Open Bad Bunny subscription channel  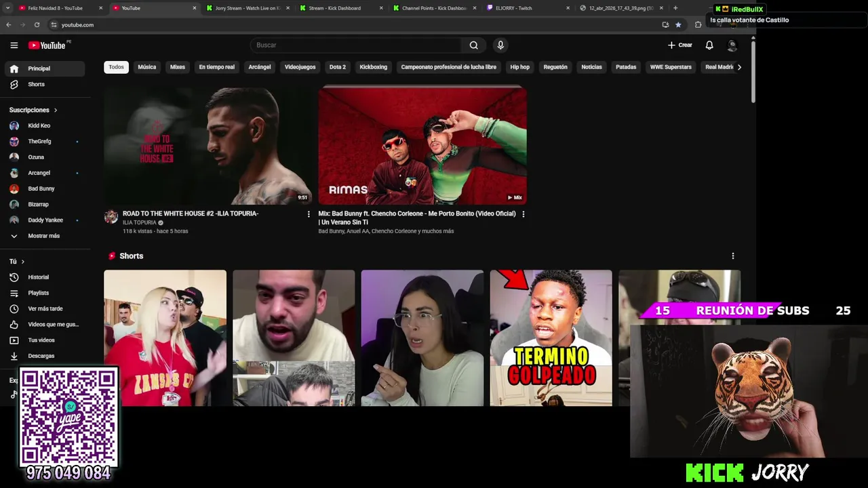tap(45, 188)
